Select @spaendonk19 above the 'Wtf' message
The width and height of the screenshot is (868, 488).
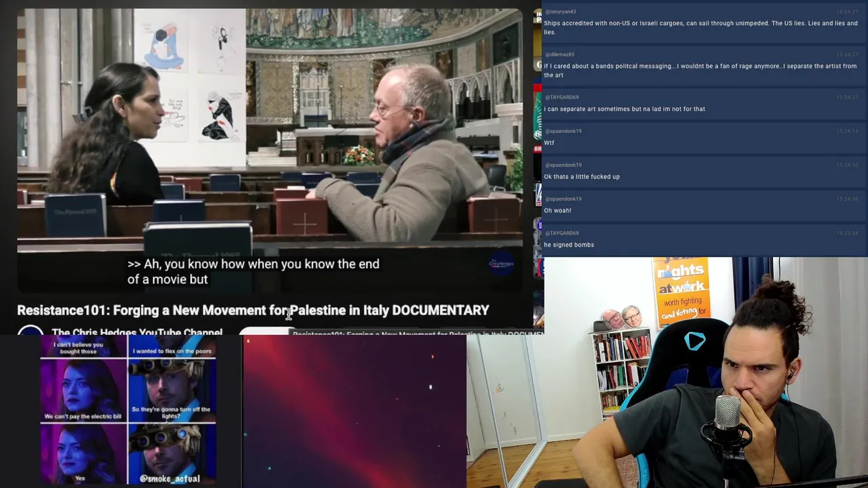pyautogui.click(x=563, y=131)
